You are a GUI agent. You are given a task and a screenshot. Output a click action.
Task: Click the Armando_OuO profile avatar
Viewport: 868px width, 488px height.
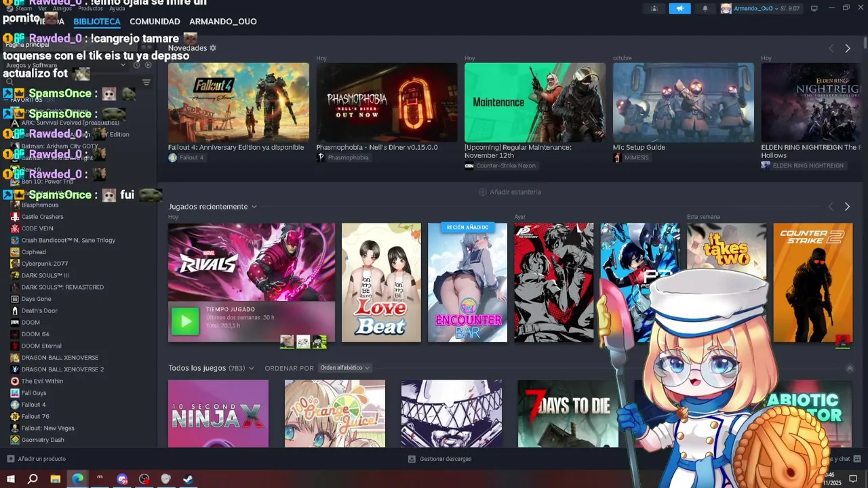726,9
